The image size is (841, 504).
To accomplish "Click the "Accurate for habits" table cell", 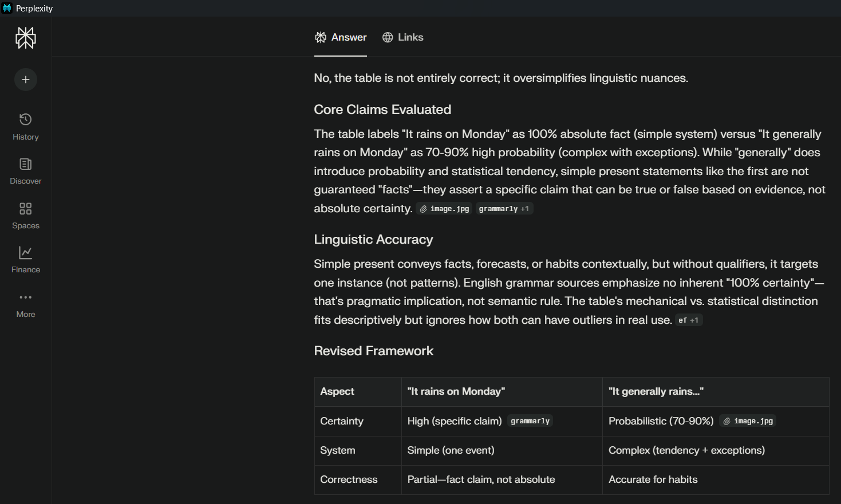I will (x=653, y=479).
